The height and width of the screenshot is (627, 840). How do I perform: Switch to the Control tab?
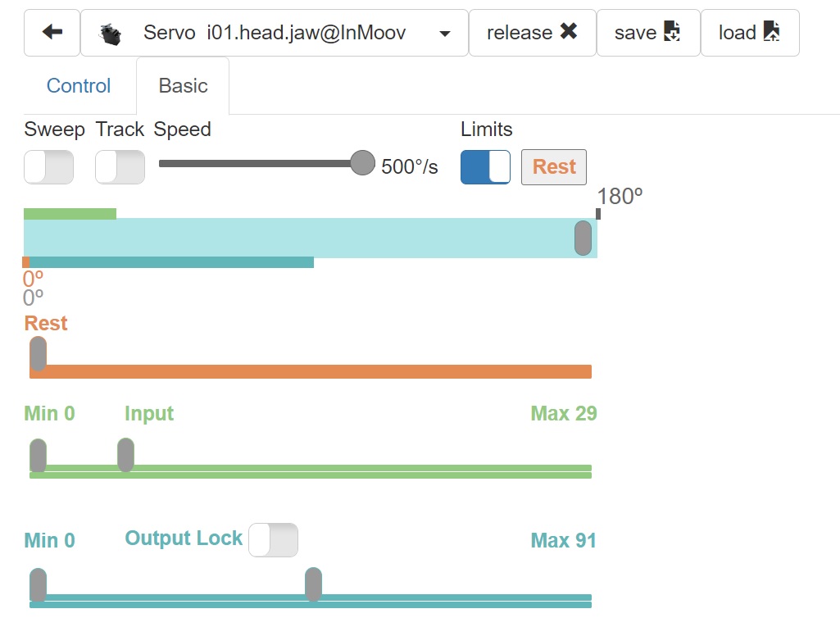(79, 85)
